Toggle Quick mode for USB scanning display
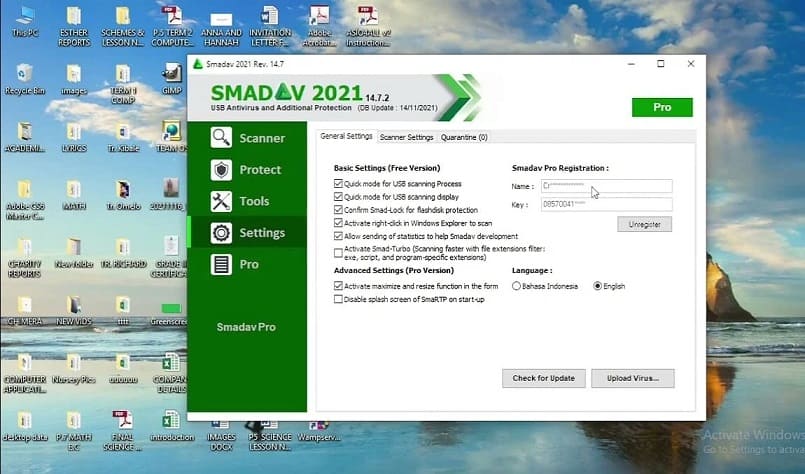This screenshot has height=474, width=805. pos(338,197)
